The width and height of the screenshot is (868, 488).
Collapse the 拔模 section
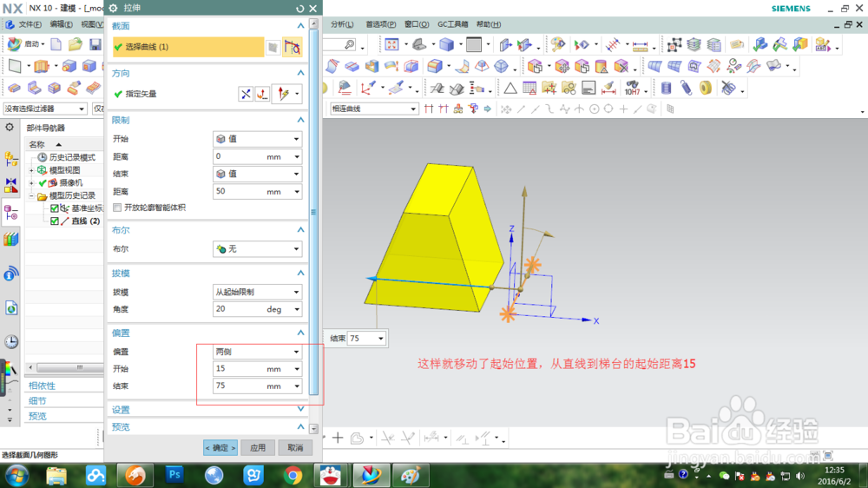point(300,273)
